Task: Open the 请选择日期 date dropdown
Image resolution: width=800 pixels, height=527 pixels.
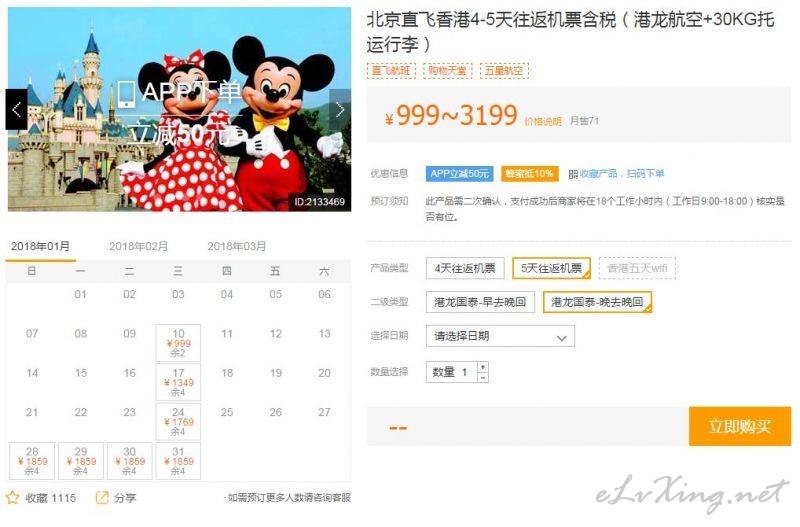Action: pyautogui.click(x=500, y=336)
